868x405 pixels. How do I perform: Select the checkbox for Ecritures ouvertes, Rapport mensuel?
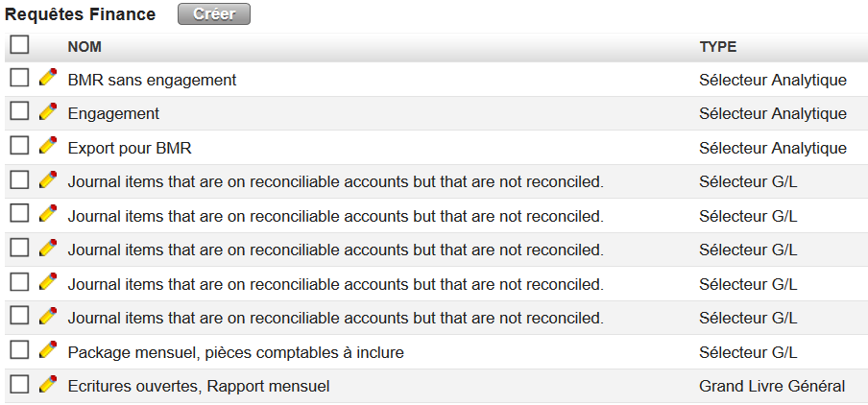click(x=19, y=385)
